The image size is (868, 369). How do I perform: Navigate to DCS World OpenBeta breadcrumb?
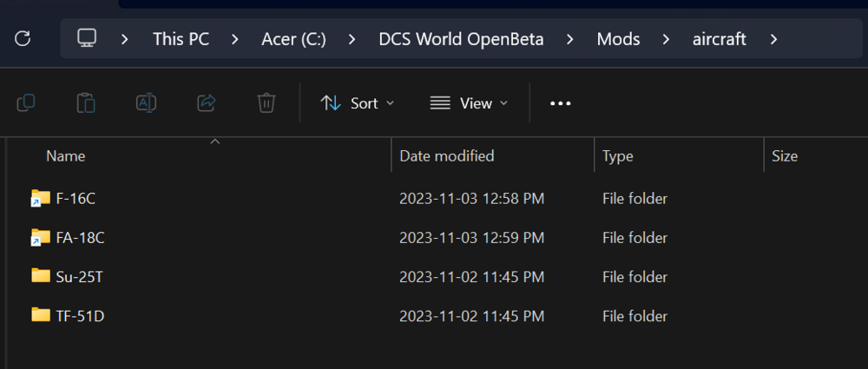[461, 39]
